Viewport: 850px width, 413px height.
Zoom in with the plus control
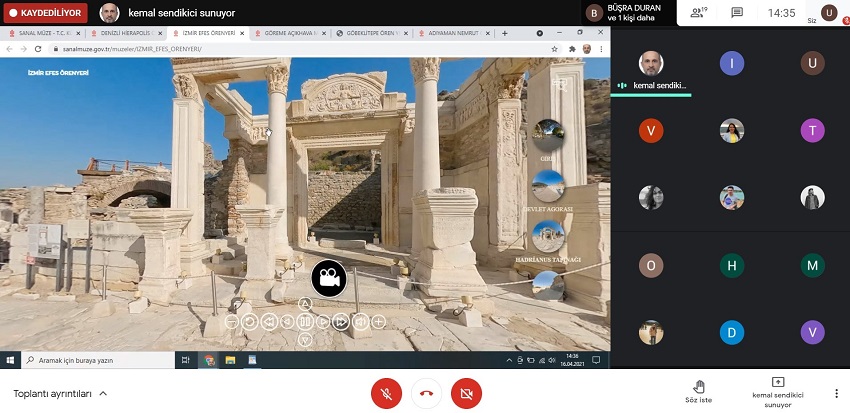click(x=378, y=322)
